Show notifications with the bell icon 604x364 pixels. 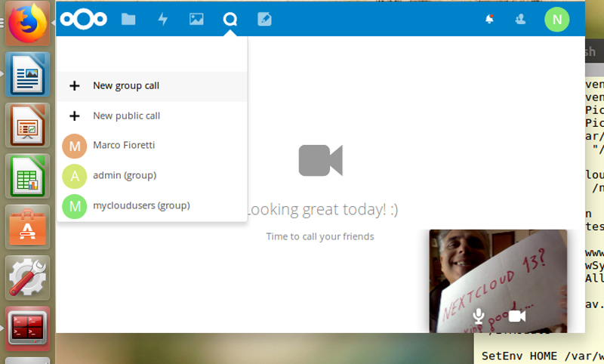pyautogui.click(x=489, y=20)
